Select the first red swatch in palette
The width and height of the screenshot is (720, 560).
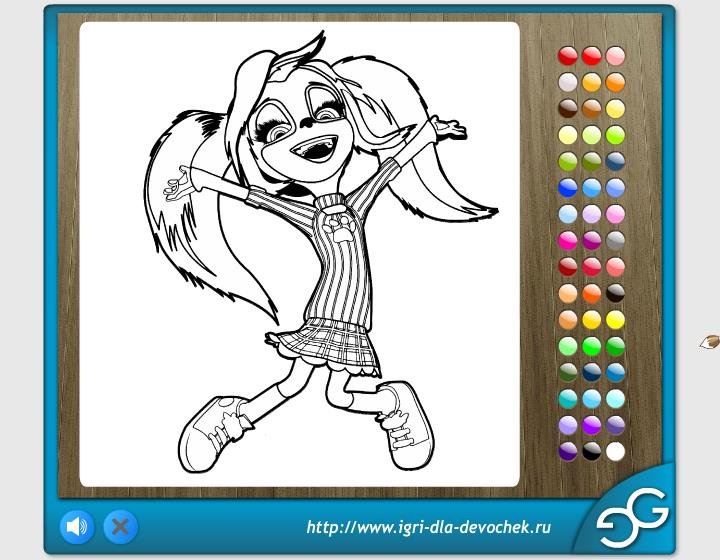[x=568, y=55]
